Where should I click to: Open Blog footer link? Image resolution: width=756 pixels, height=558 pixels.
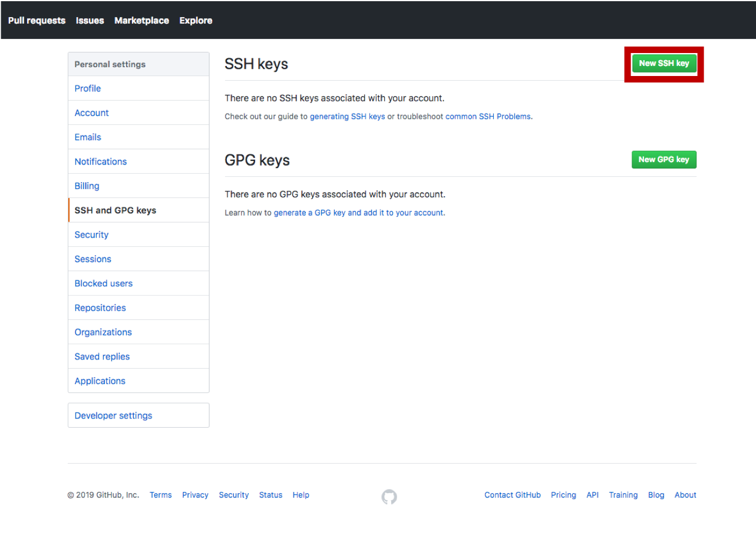(x=656, y=495)
